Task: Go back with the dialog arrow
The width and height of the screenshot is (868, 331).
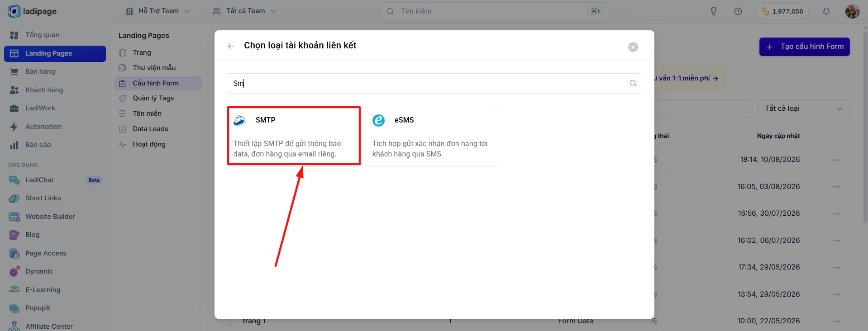Action: tap(231, 46)
